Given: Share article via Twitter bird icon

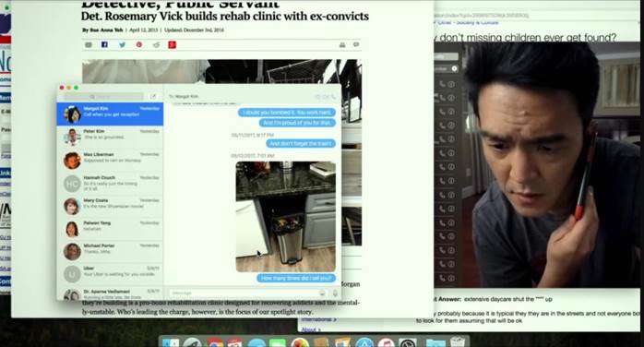Looking at the screenshot, I should pos(122,45).
